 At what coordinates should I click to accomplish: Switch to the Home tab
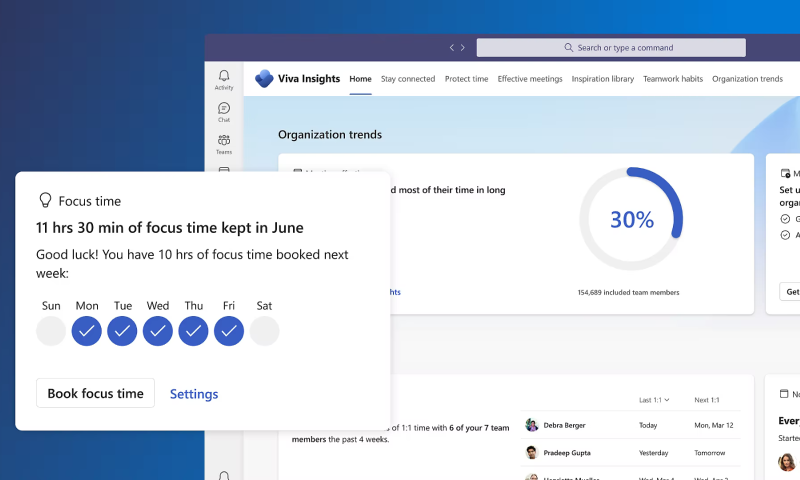(x=360, y=79)
